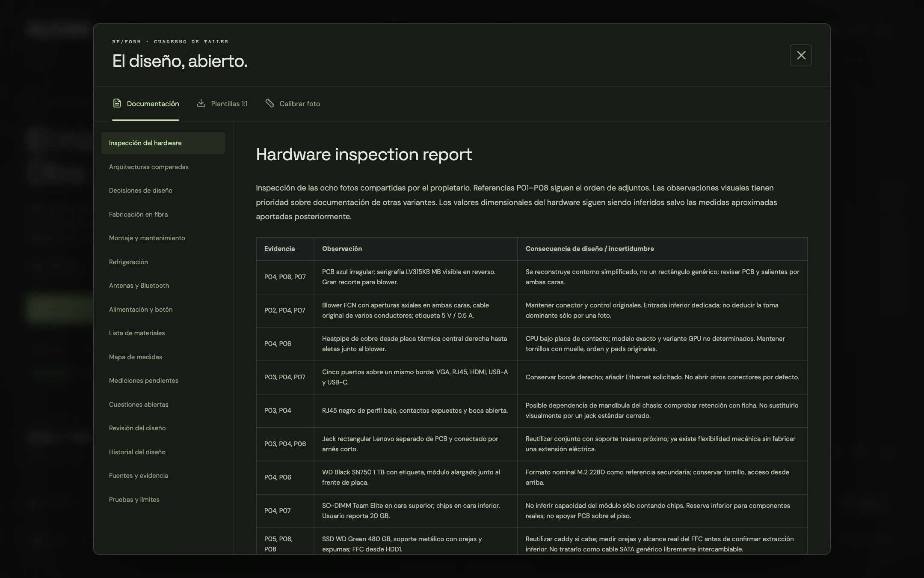924x578 pixels.
Task: Select Montaje y mantenimiento
Action: click(x=163, y=238)
